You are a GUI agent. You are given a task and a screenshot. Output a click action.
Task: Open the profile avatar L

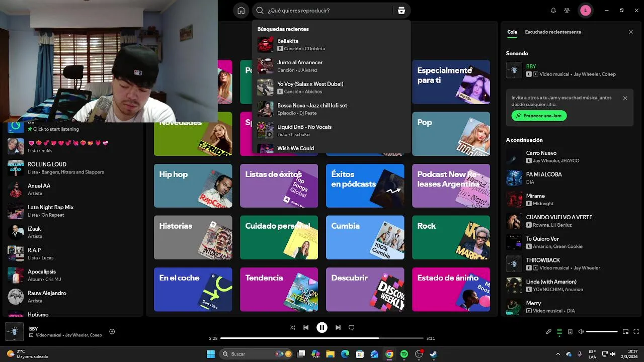(x=586, y=11)
